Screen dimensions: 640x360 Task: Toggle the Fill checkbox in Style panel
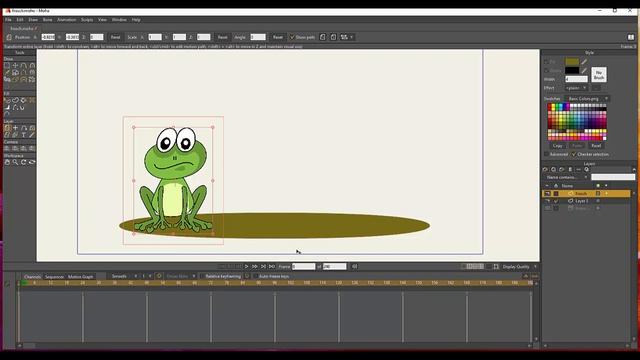click(546, 62)
